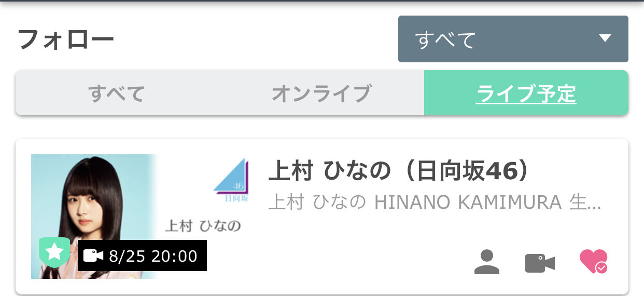
Task: Select the ライブ予定 tab
Action: coord(526,93)
